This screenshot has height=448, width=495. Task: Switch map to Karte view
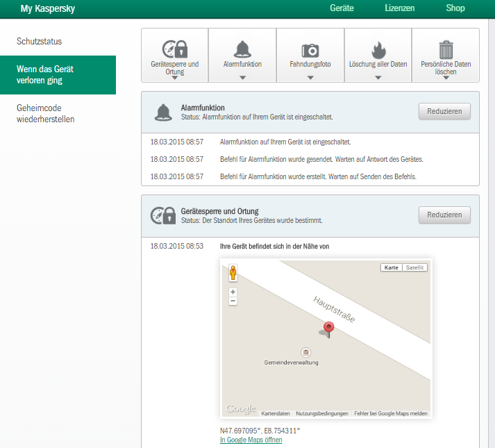coord(392,267)
